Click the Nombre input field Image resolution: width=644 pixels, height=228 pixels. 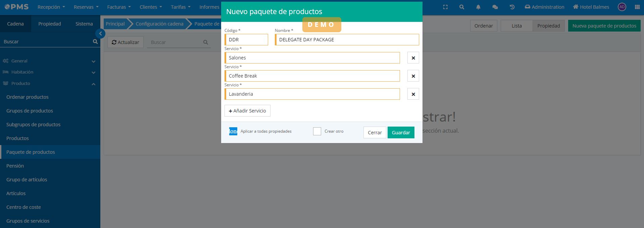[347, 40]
